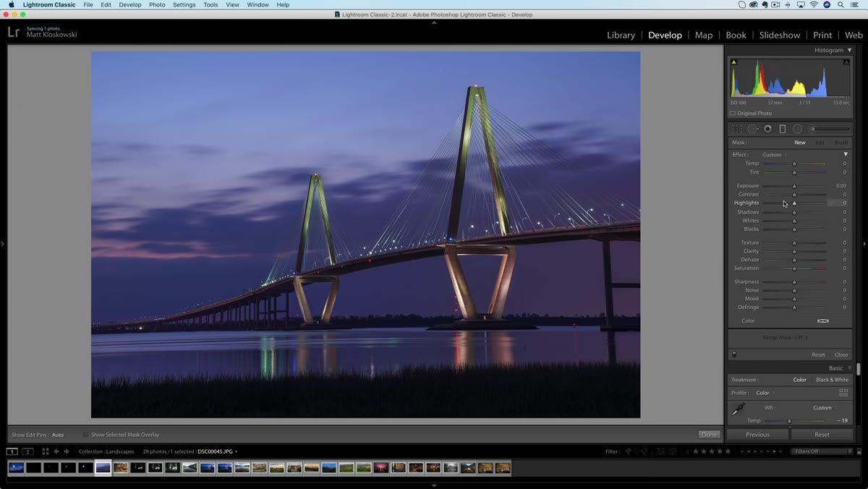868x489 pixels.
Task: Click the mask Exposure slider handle
Action: click(x=794, y=186)
